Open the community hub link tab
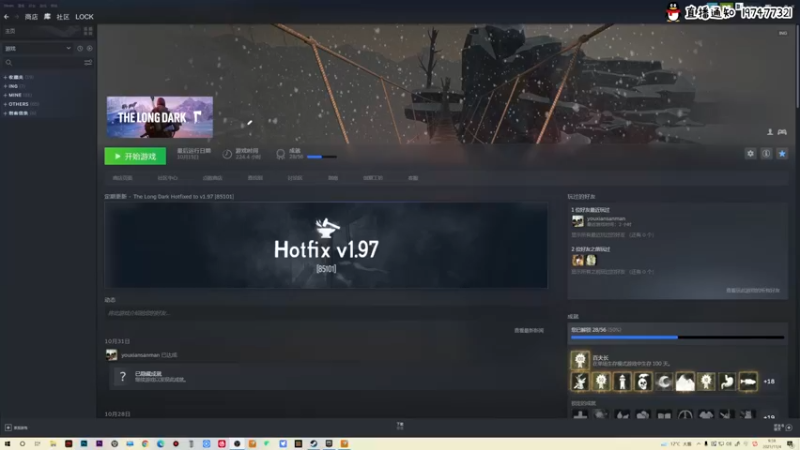The width and height of the screenshot is (800, 450). (167, 178)
